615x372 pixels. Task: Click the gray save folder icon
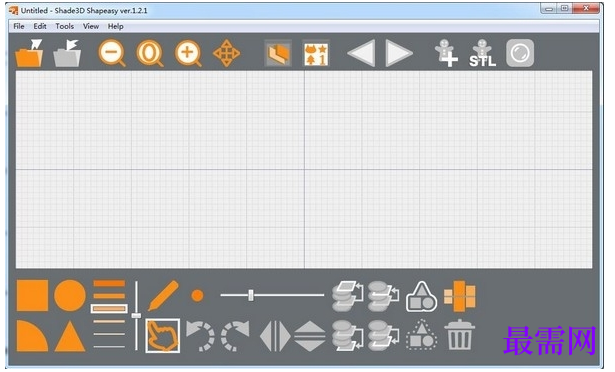(x=67, y=53)
